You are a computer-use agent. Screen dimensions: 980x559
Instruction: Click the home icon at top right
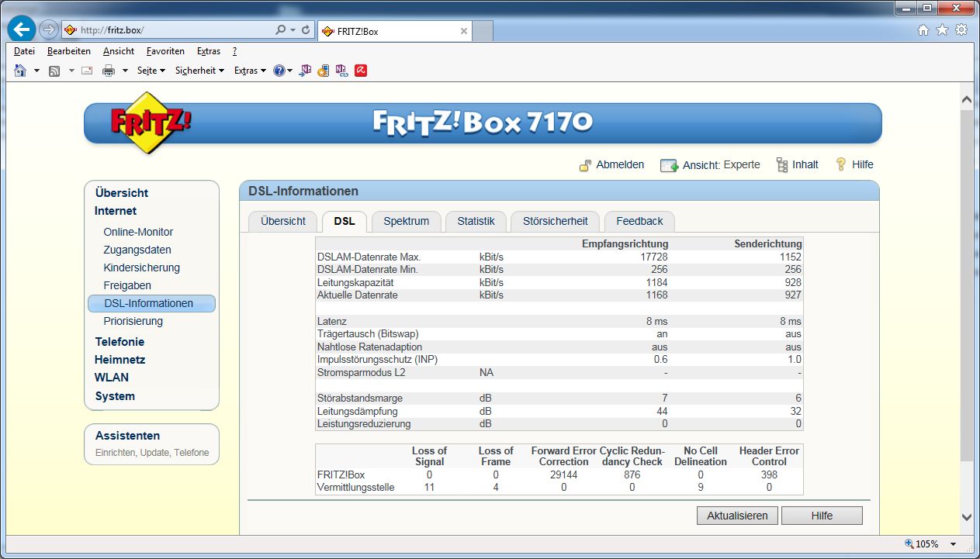923,30
